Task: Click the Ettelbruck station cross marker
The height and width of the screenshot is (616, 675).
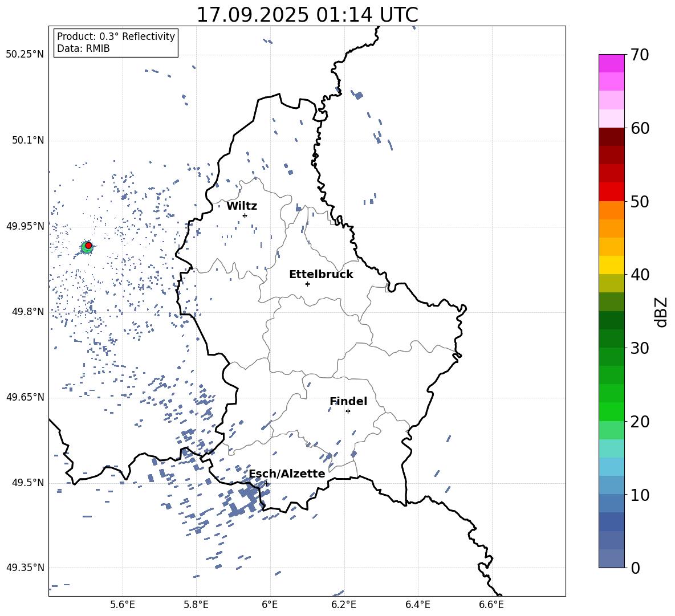Action: click(x=307, y=284)
